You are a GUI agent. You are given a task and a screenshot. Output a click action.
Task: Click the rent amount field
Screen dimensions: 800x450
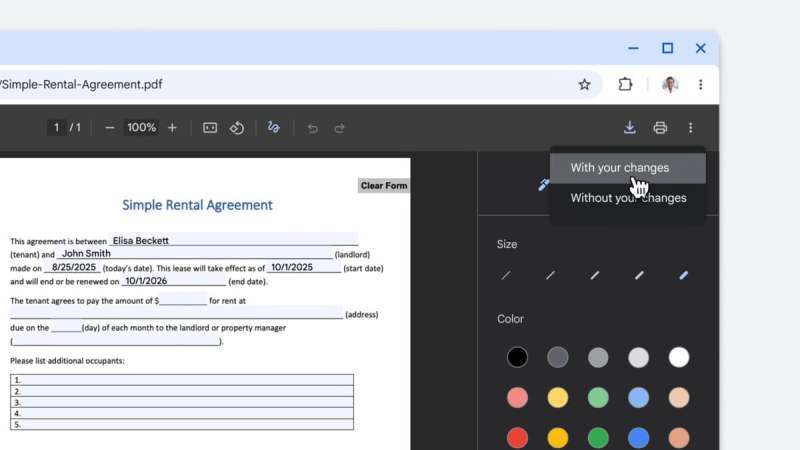[x=183, y=299]
